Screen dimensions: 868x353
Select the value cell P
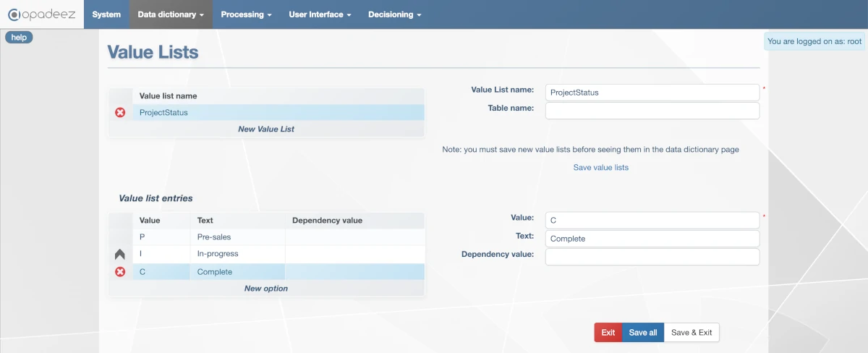[161, 237]
